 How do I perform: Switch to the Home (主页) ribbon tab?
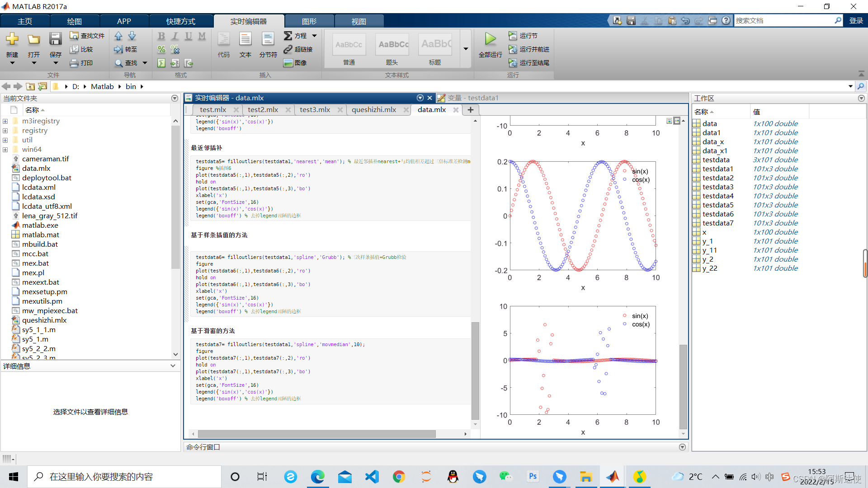(x=25, y=21)
